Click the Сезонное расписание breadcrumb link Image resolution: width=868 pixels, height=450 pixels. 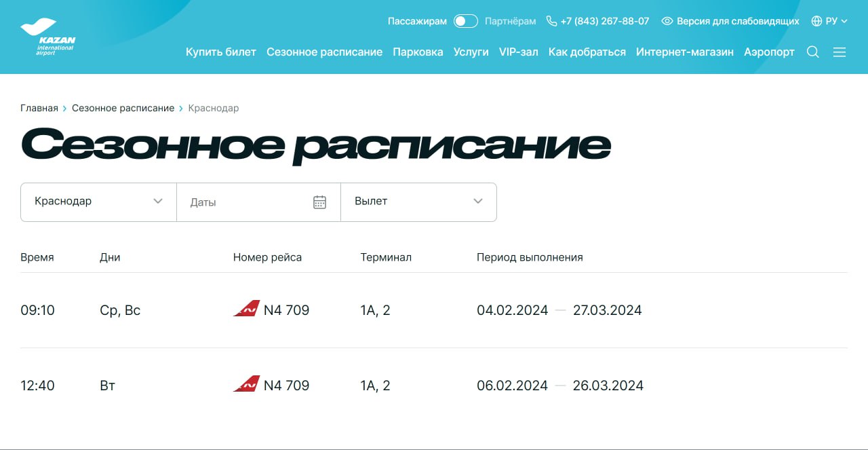pos(123,108)
